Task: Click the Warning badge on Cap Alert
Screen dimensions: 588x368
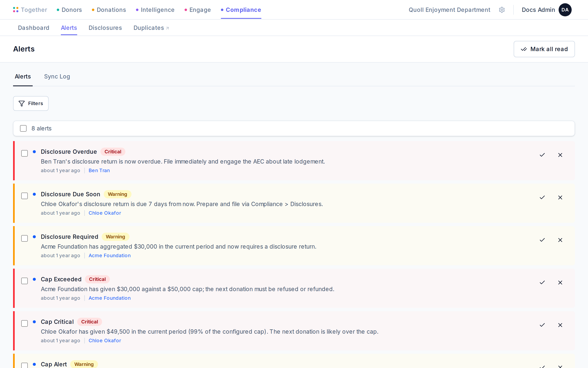Action: [84, 364]
